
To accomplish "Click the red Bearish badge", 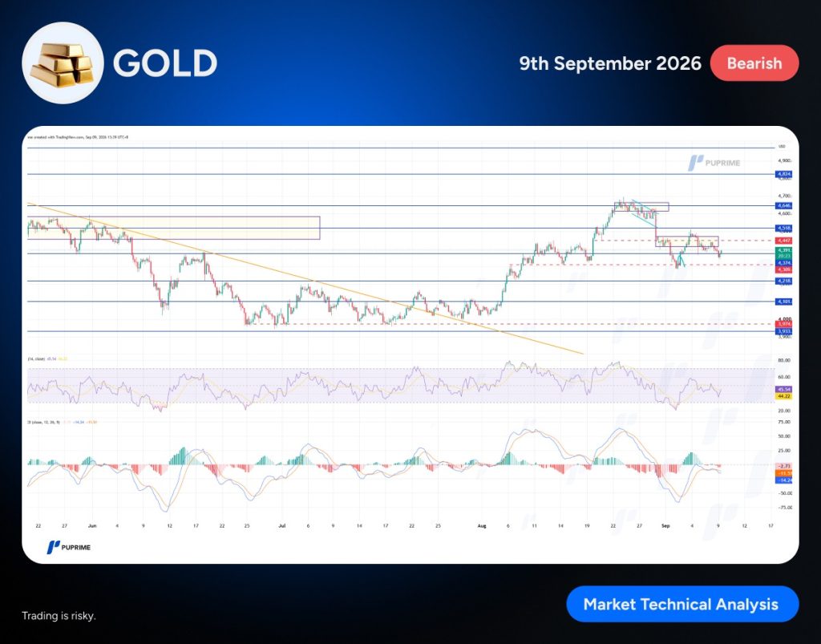I will 754,63.
